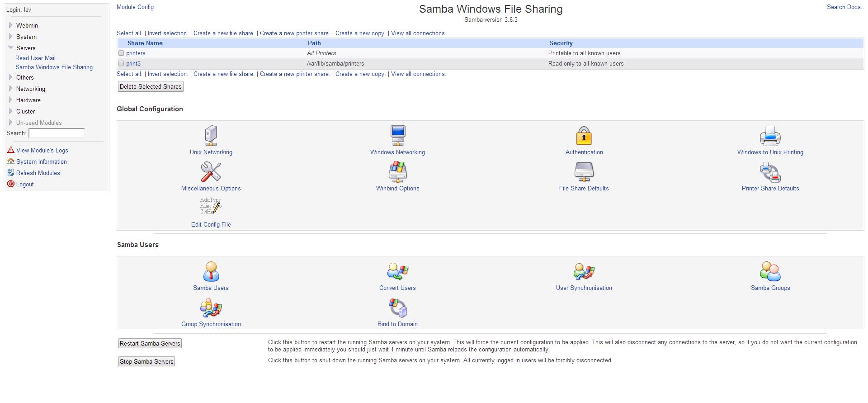Tick the checkbox for printers share

[x=121, y=53]
